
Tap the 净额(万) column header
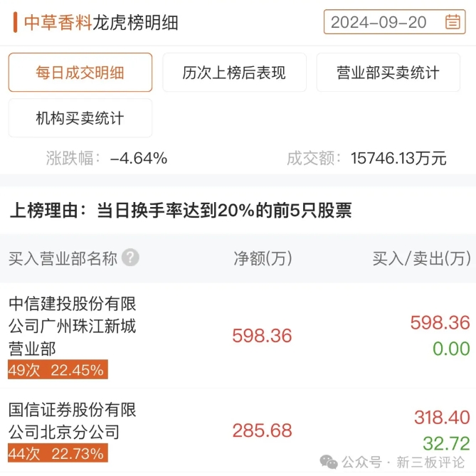(263, 258)
